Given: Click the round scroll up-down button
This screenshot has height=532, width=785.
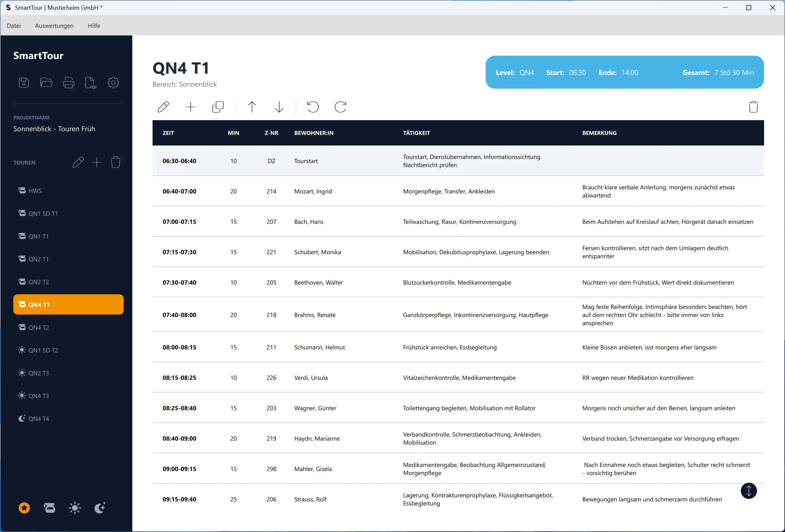Looking at the screenshot, I should 748,491.
